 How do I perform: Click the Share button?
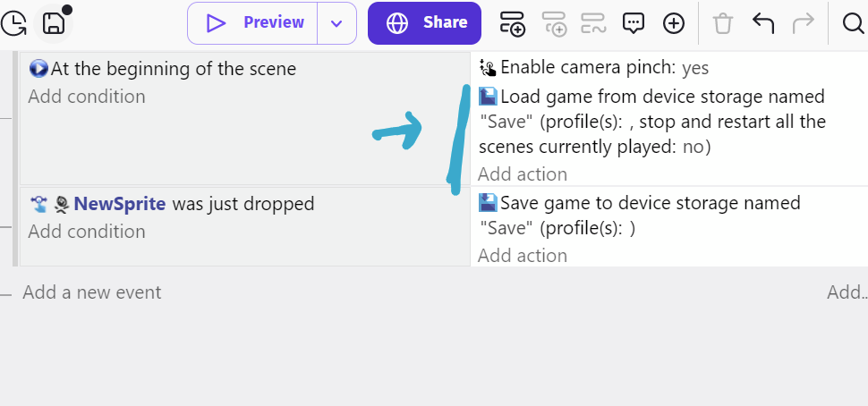click(x=424, y=23)
